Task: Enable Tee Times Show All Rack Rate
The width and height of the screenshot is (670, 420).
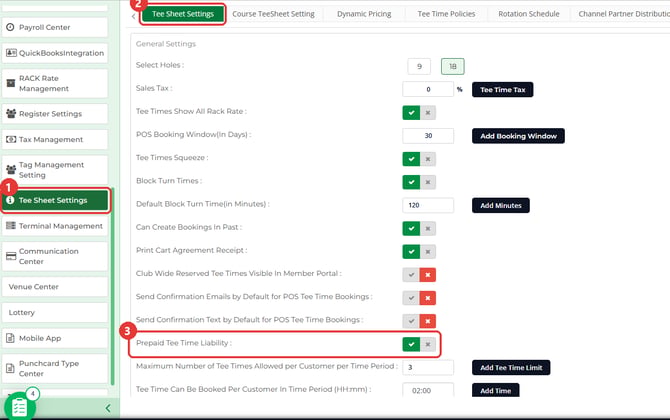Action: point(411,113)
